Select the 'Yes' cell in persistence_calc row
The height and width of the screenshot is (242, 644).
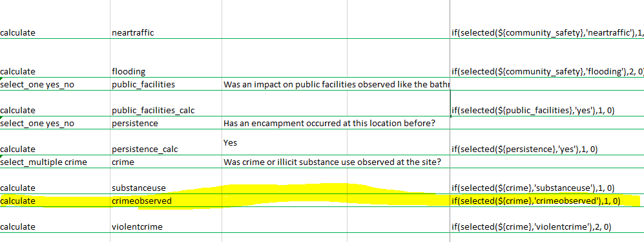tap(231, 143)
